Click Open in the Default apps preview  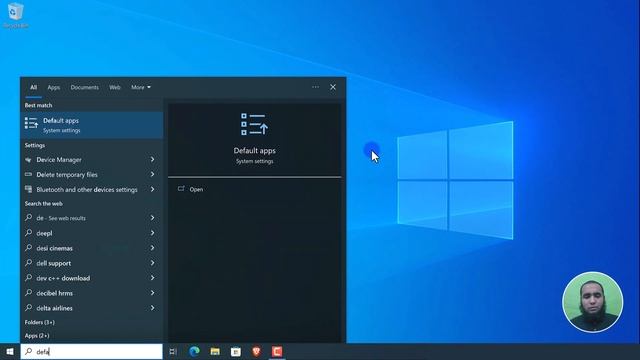[196, 189]
